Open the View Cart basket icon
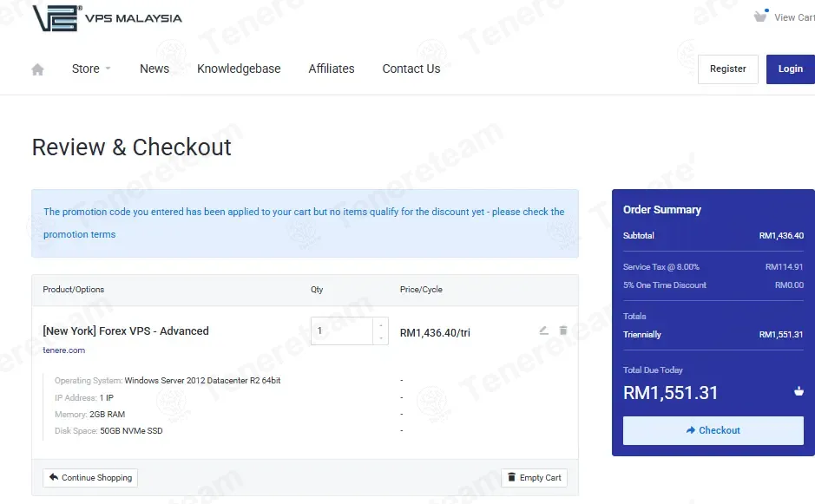Screen dimensions: 815x504 [x=760, y=16]
